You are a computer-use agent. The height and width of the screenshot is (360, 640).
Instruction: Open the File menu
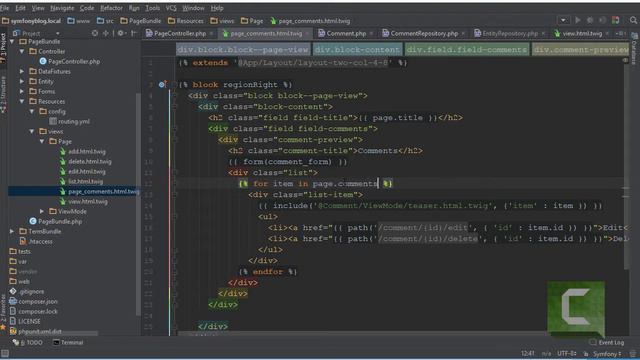click(x=5, y=8)
